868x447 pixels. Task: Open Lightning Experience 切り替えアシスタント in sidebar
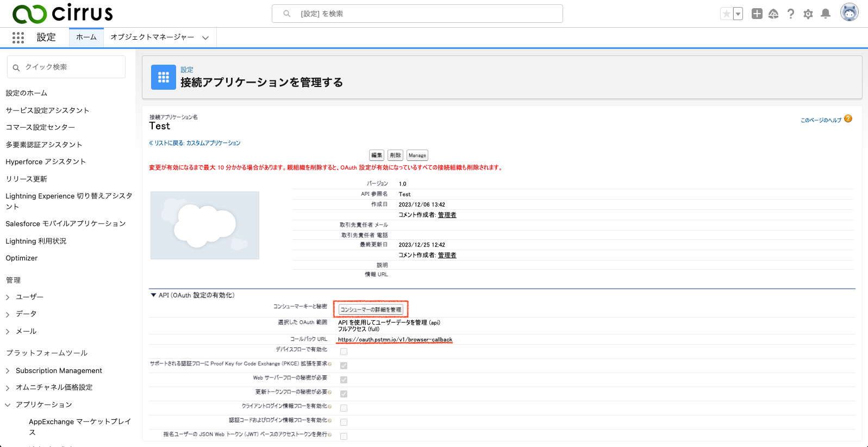[x=69, y=201]
